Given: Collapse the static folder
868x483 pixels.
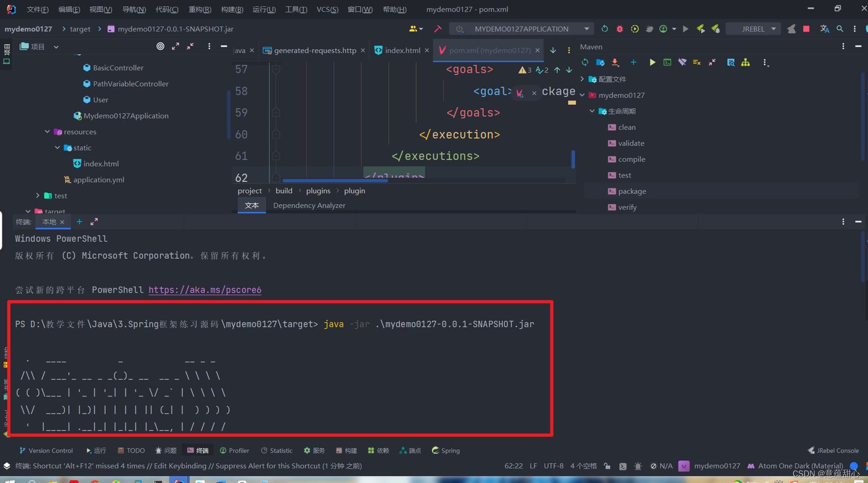Looking at the screenshot, I should click(57, 148).
